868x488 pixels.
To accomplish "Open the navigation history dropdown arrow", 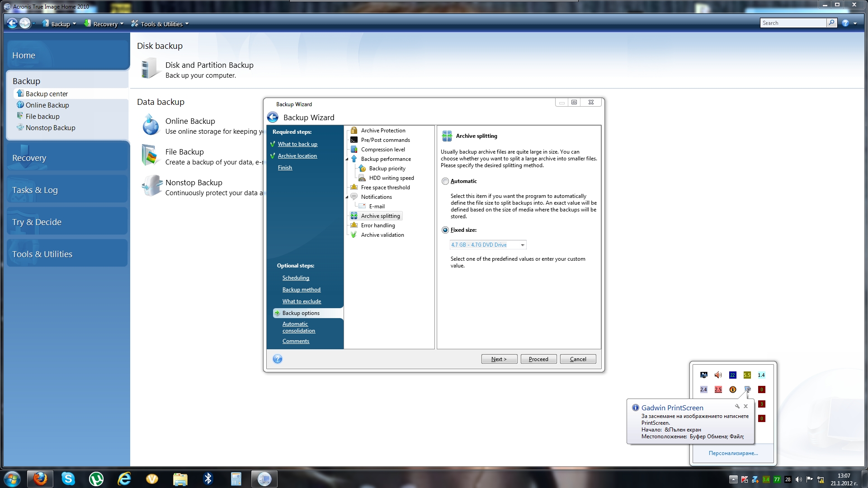I will (34, 24).
